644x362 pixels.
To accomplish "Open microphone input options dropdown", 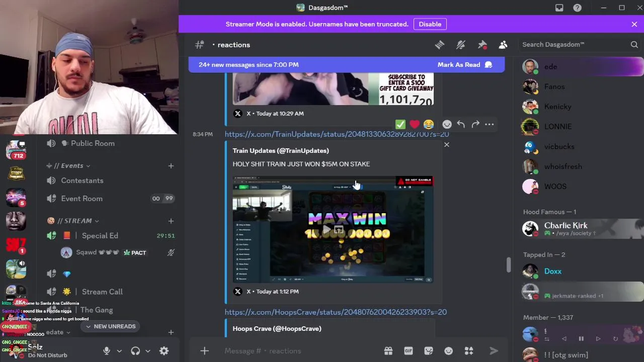I will click(x=119, y=351).
